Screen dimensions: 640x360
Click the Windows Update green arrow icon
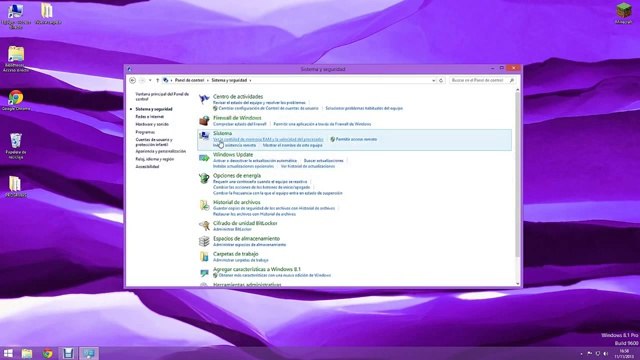[x=204, y=158]
